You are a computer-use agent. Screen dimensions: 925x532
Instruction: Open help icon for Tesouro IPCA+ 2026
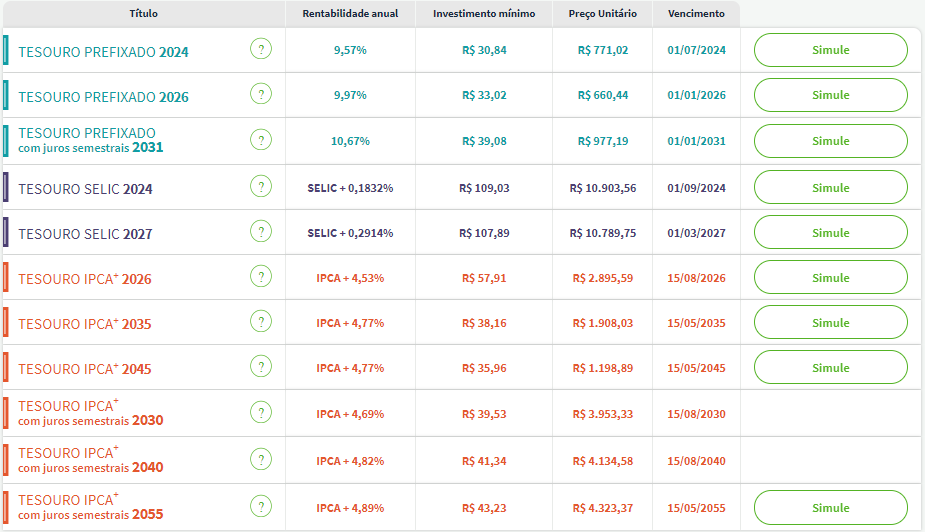coord(261,276)
